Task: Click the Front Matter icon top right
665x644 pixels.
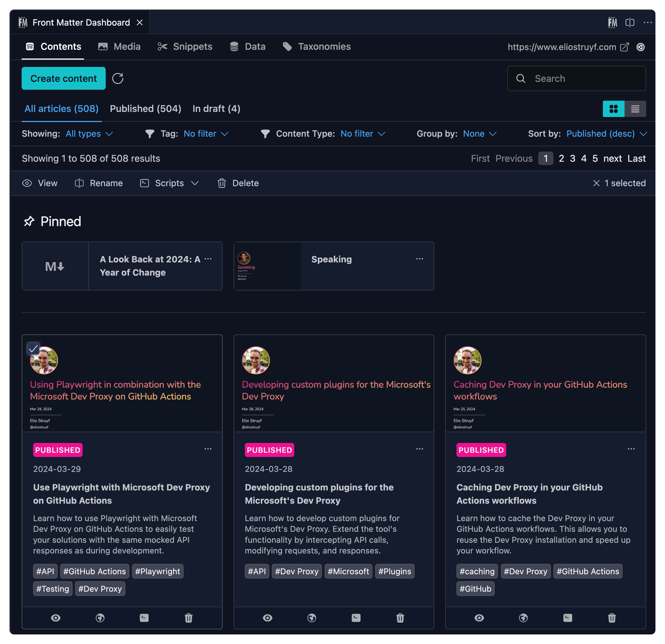Action: 612,22
